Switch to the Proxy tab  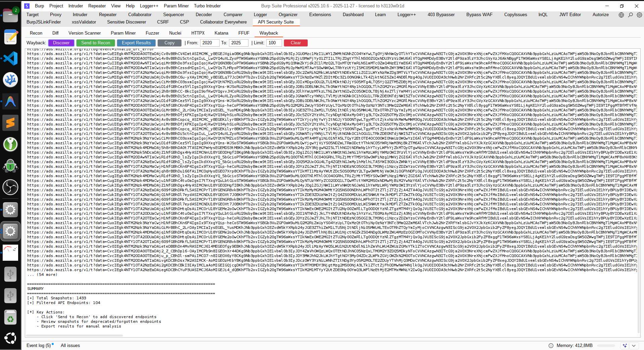click(56, 14)
